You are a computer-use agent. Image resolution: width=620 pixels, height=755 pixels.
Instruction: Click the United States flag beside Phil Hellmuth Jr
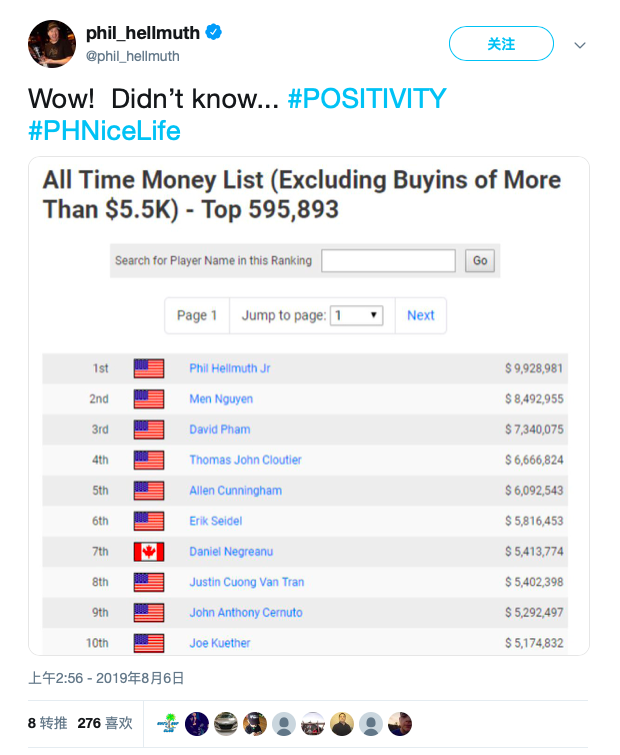(149, 368)
